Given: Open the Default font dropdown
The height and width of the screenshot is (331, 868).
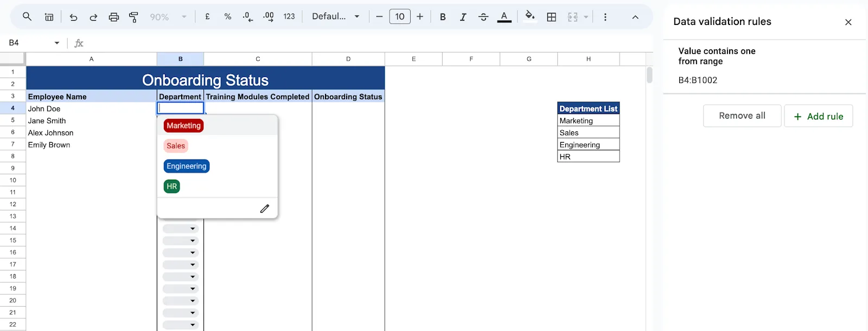Looking at the screenshot, I should pos(336,17).
